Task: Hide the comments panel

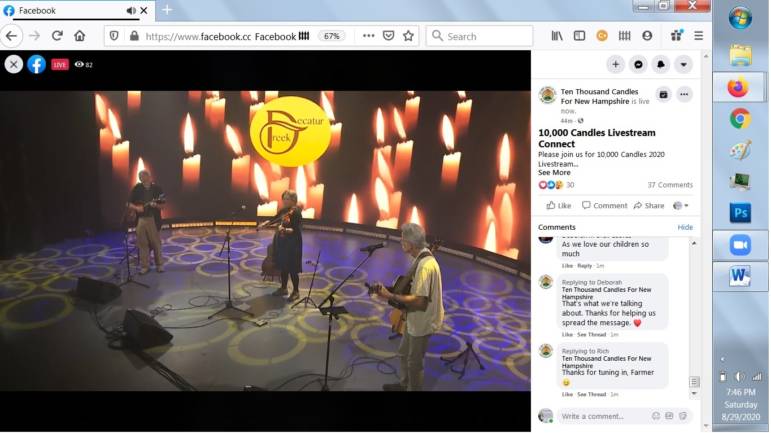Action: coord(685,227)
